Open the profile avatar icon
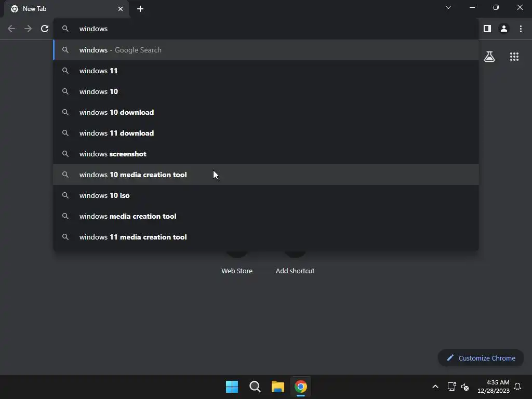This screenshot has height=399, width=532. [504, 29]
